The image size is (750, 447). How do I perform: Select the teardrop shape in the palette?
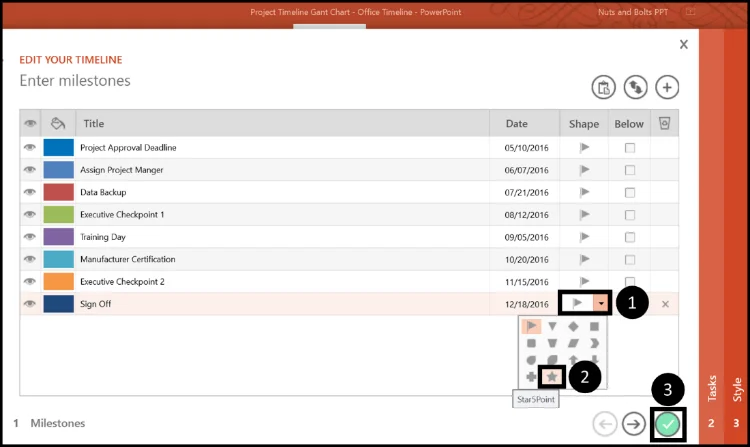pos(531,360)
